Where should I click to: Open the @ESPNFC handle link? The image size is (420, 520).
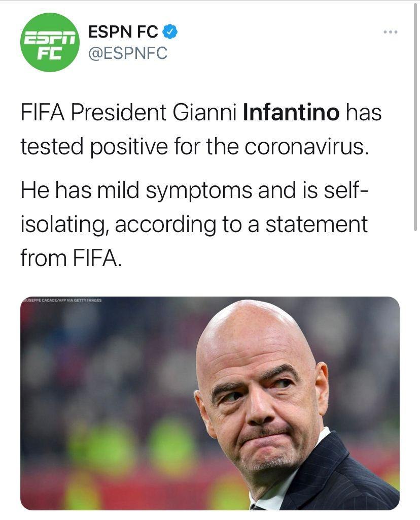point(128,53)
